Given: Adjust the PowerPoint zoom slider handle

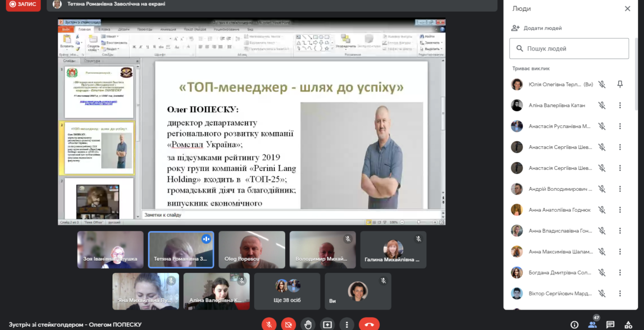Looking at the screenshot, I should [x=418, y=222].
